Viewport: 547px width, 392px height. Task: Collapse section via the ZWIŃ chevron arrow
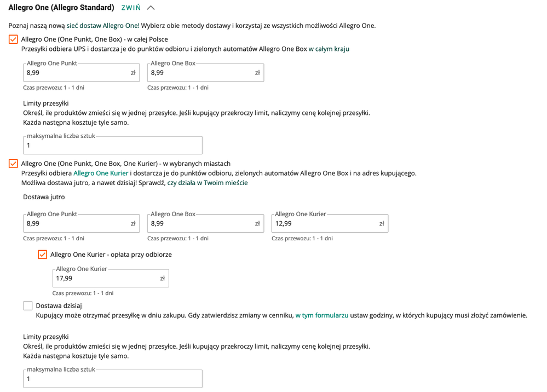[x=151, y=8]
